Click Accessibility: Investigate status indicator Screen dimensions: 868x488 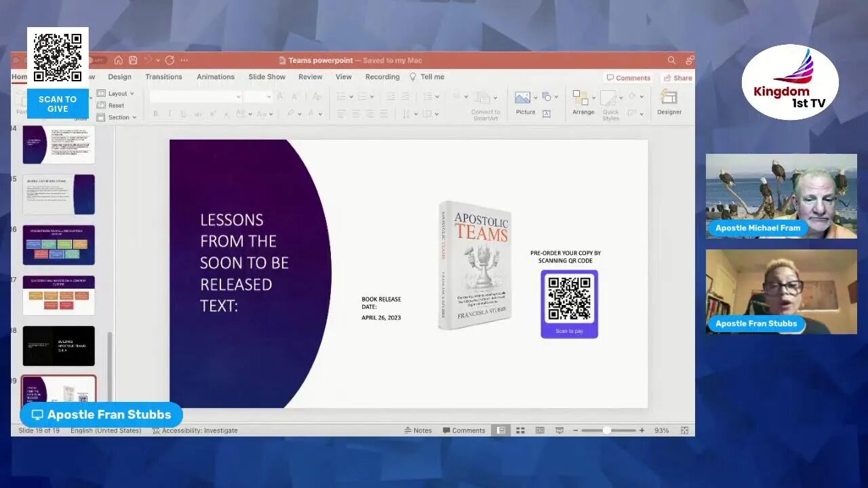195,430
